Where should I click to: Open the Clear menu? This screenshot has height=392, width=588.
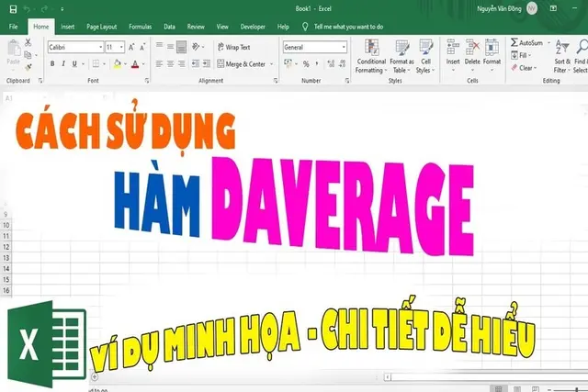pyautogui.click(x=524, y=68)
